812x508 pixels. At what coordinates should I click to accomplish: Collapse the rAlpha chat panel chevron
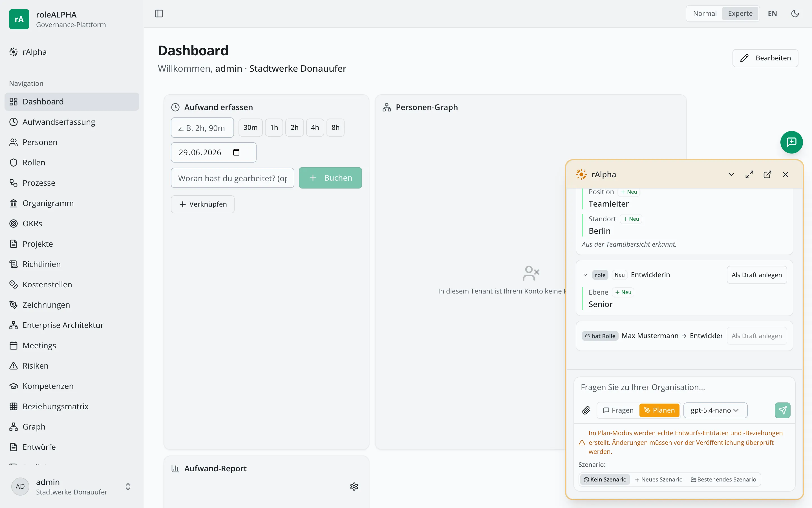tap(731, 174)
